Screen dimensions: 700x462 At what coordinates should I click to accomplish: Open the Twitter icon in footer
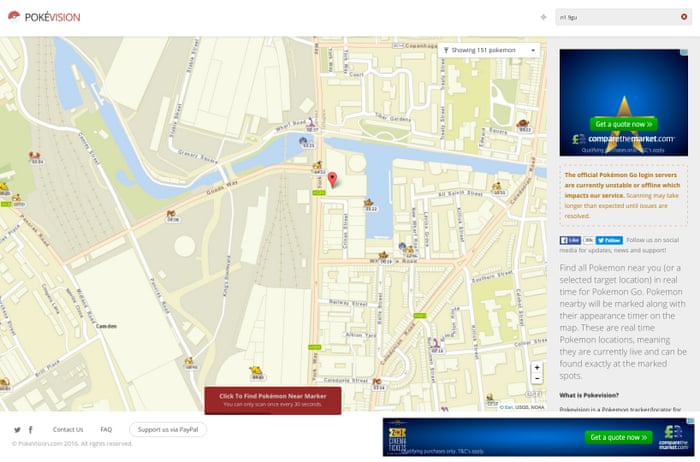(x=17, y=429)
